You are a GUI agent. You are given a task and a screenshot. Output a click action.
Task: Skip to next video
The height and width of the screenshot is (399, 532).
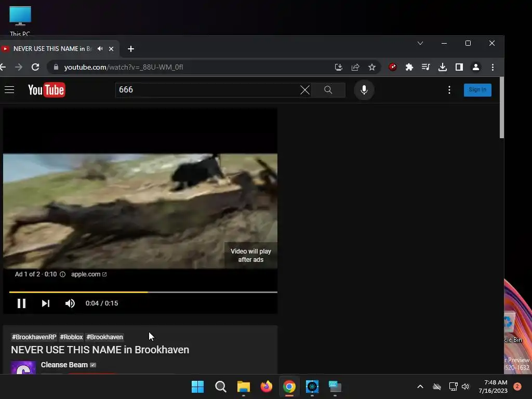tap(46, 303)
